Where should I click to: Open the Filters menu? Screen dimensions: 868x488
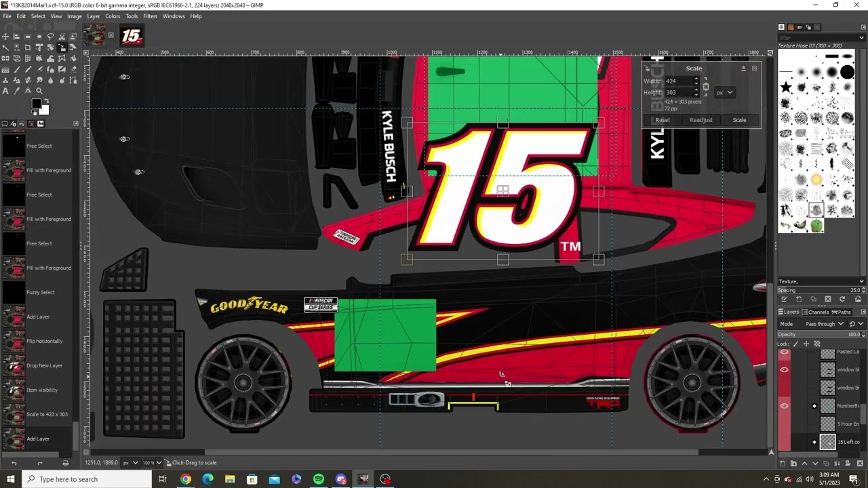tap(150, 16)
